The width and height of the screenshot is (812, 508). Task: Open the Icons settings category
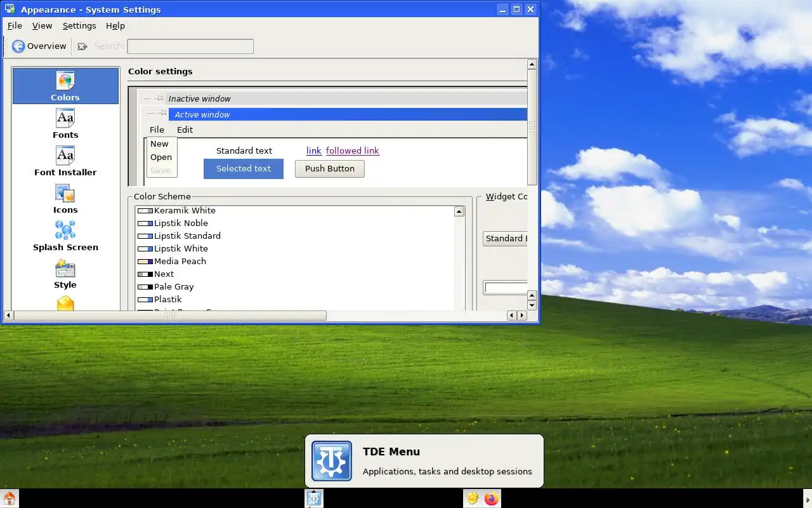65,198
